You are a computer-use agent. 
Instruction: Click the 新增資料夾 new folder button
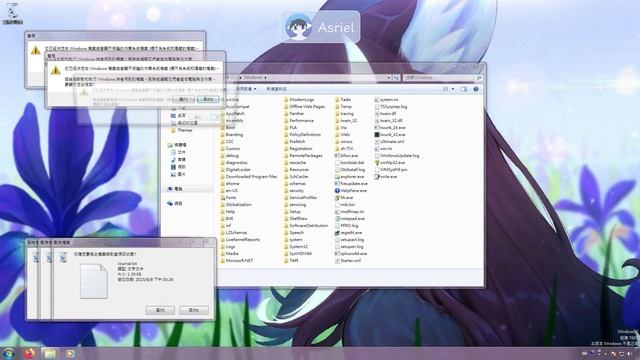(276, 89)
